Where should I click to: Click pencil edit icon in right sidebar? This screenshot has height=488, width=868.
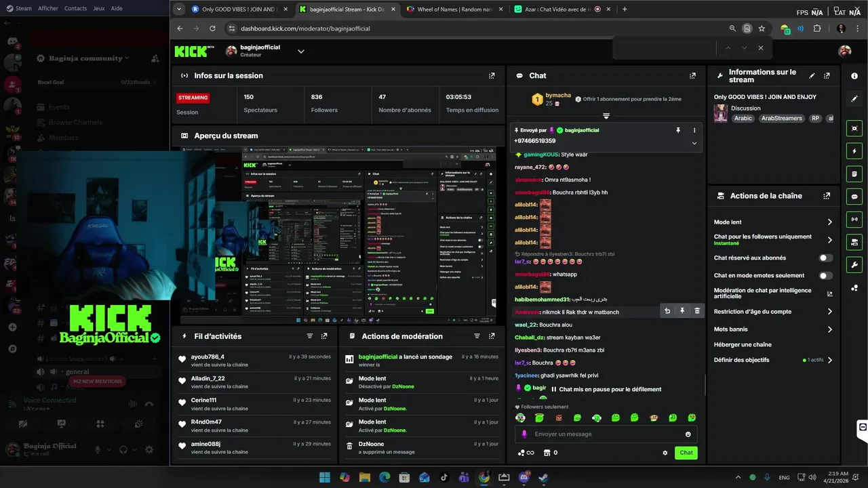(x=854, y=98)
